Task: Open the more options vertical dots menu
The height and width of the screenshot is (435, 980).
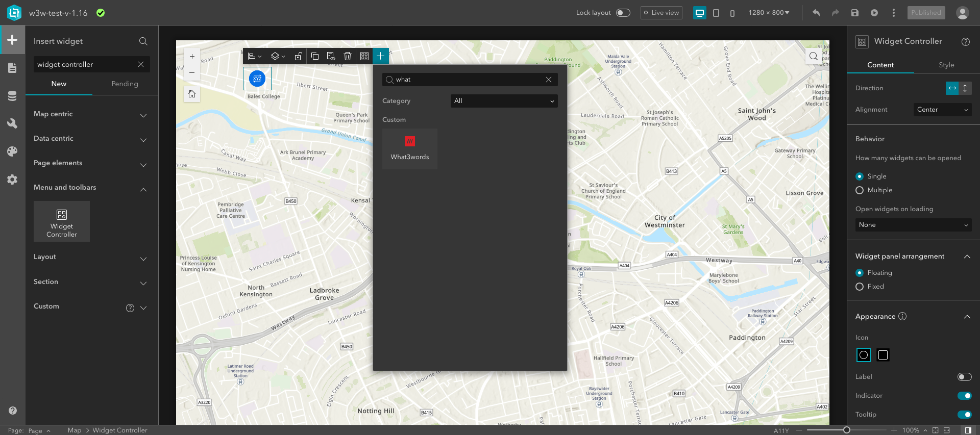Action: (894, 13)
